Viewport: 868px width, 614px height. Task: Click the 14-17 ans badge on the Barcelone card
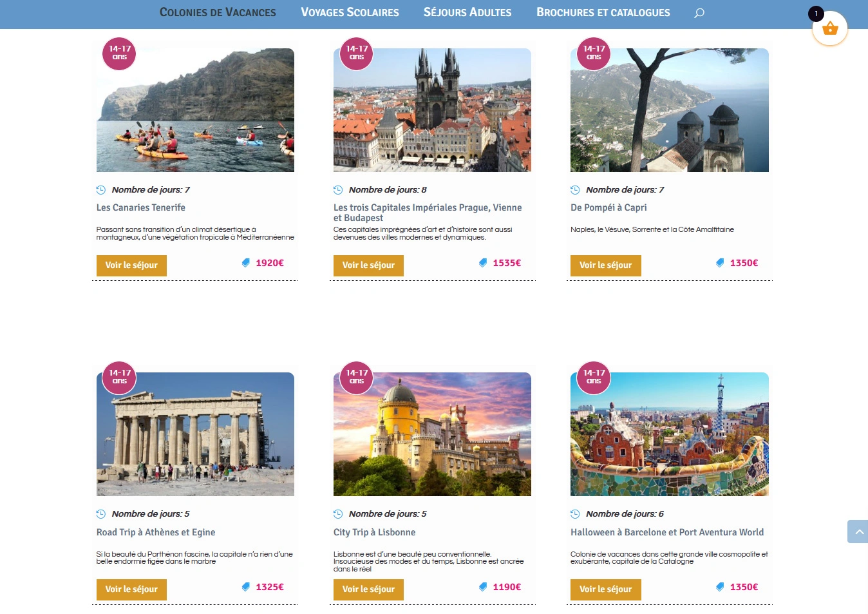click(592, 378)
